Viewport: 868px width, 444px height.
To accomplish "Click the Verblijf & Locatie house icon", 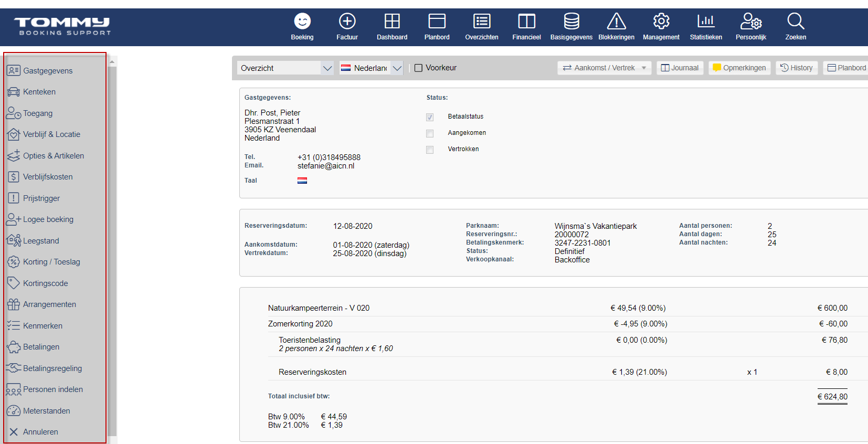I will point(14,134).
